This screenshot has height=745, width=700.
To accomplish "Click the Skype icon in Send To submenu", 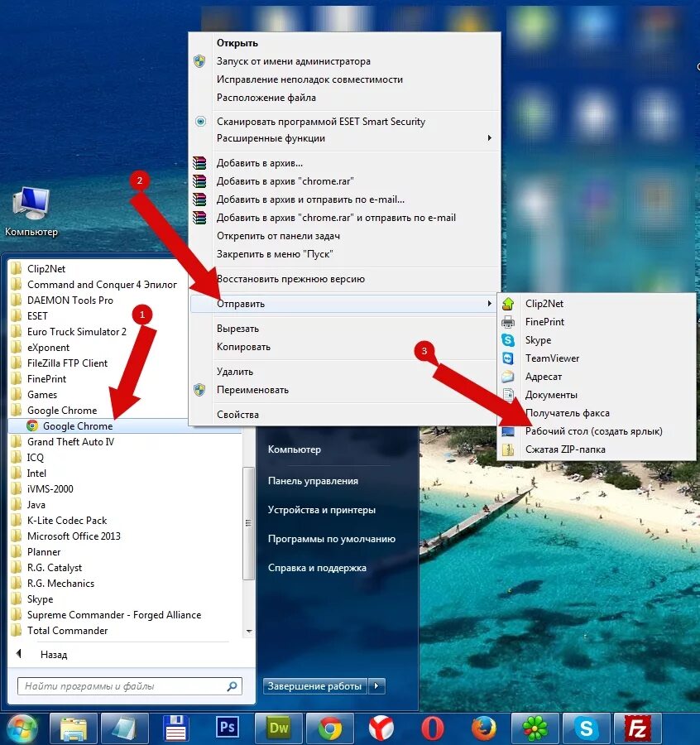I will tap(508, 340).
